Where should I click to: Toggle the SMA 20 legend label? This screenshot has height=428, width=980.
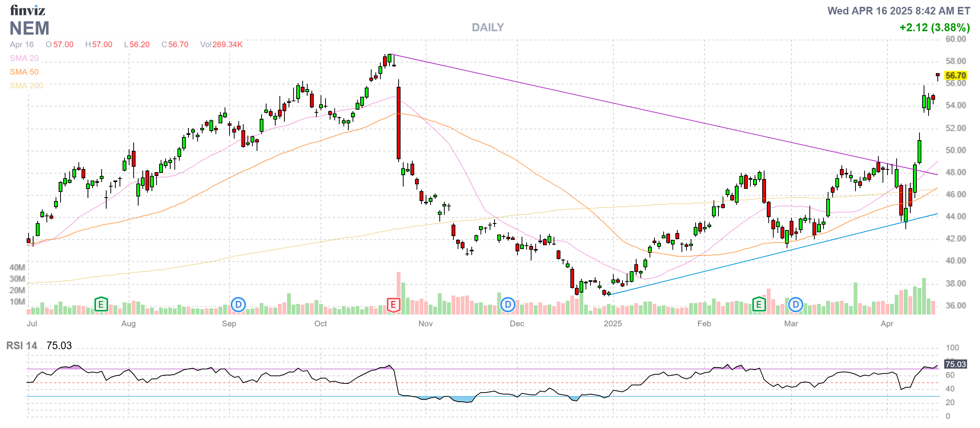[24, 58]
